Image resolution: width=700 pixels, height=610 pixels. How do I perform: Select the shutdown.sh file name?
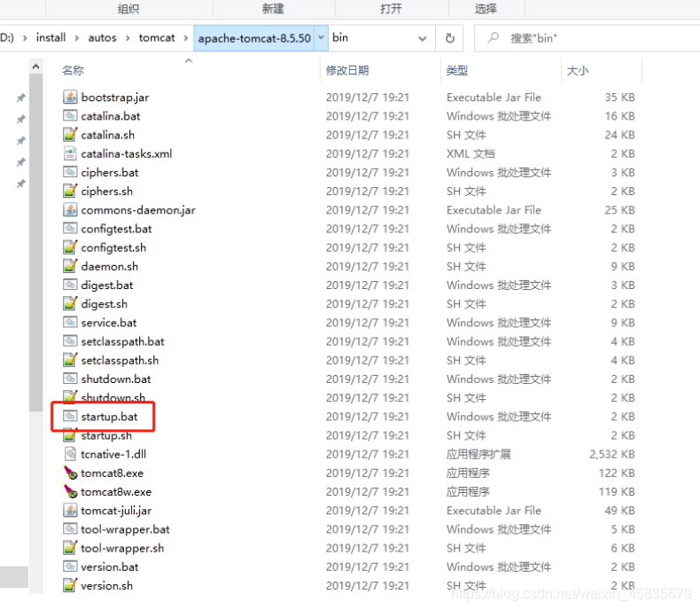113,397
